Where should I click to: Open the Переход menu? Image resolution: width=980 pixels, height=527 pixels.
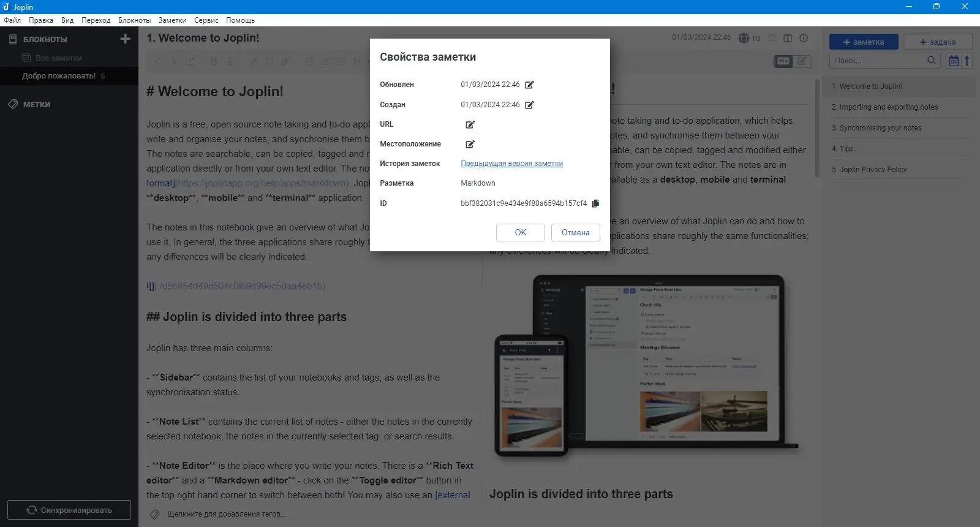(x=96, y=20)
